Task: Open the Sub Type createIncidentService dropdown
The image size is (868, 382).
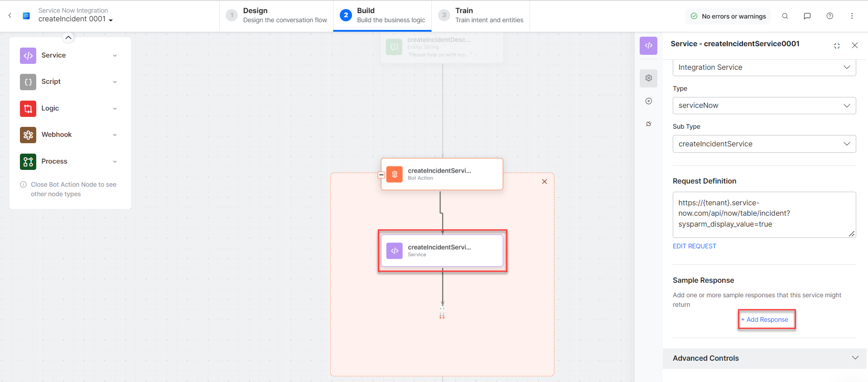Action: [x=764, y=144]
